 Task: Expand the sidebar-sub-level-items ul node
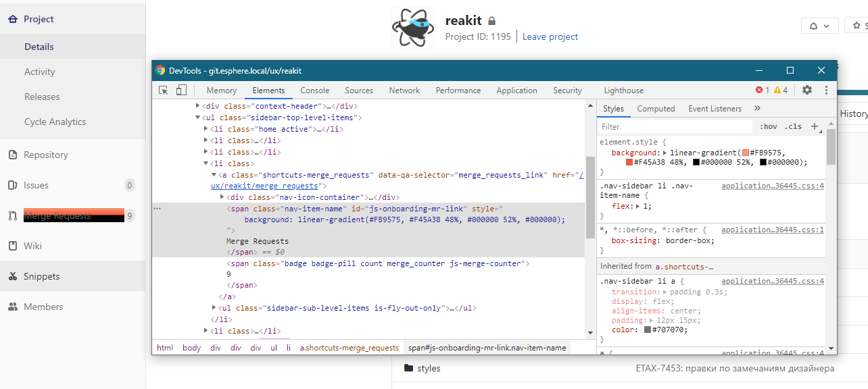214,308
